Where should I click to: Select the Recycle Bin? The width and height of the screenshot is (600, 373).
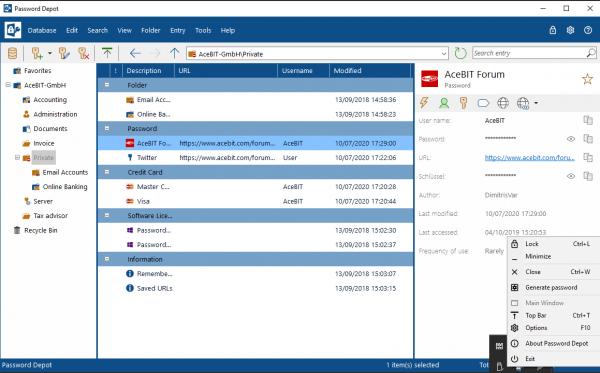pos(41,230)
